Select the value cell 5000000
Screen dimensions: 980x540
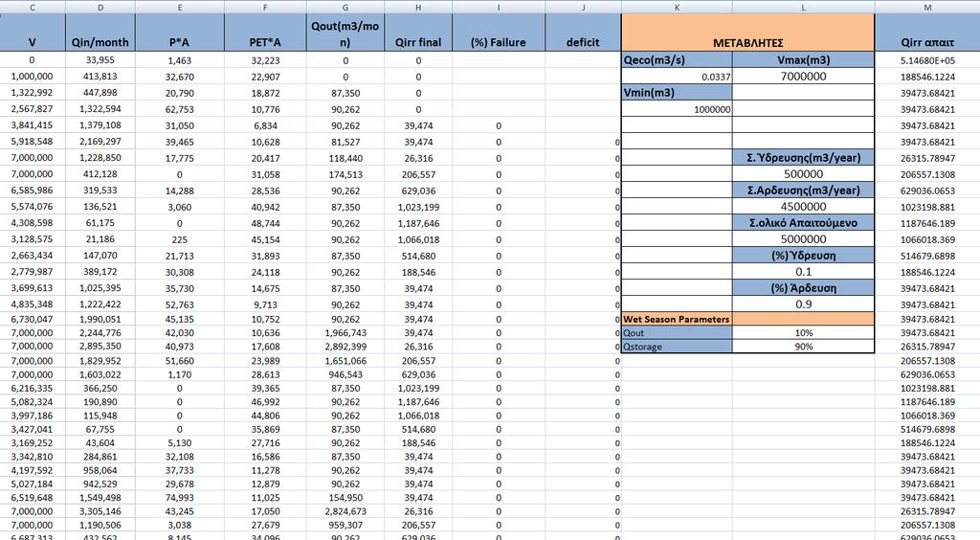click(x=803, y=238)
